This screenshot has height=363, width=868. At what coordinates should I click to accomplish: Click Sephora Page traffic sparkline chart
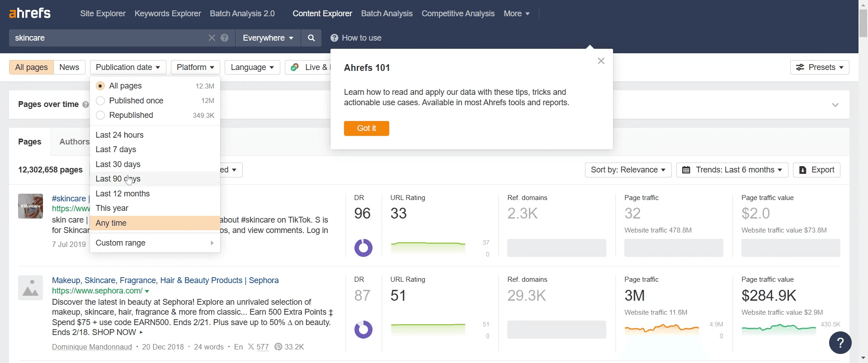click(662, 329)
